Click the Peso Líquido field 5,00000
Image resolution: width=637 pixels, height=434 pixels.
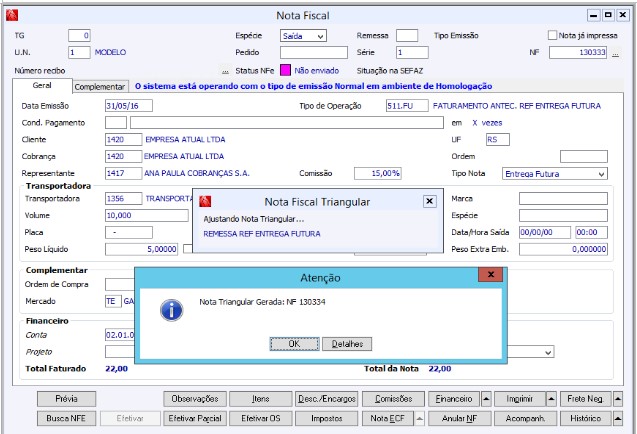141,249
